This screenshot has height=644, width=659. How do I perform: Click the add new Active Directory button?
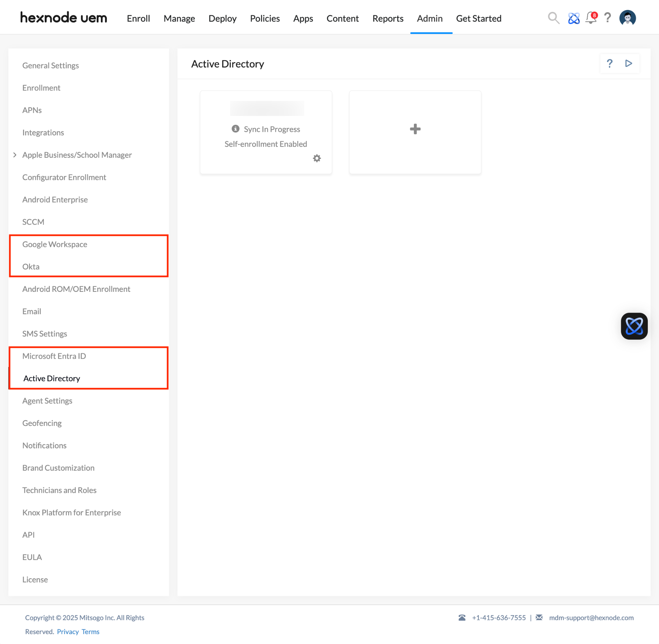coord(415,129)
